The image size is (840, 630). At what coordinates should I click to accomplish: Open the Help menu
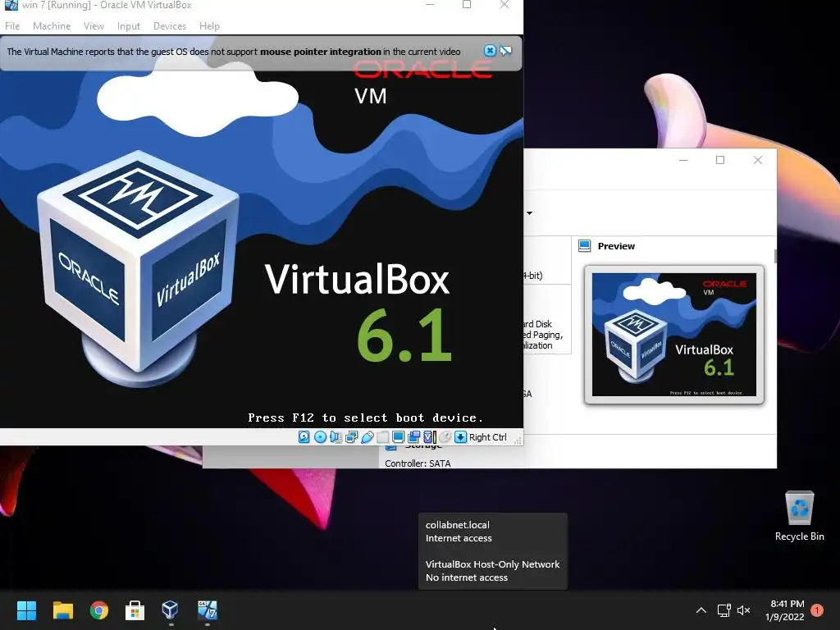coord(209,25)
